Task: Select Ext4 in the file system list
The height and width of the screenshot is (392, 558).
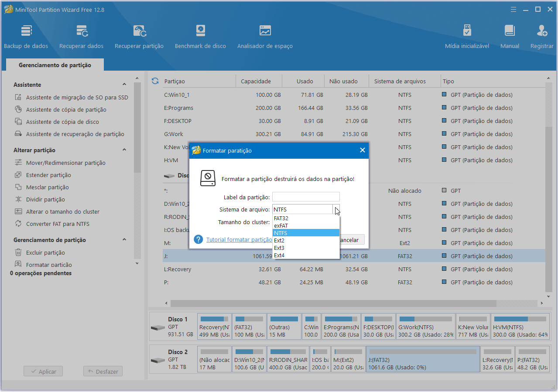Action: click(279, 256)
